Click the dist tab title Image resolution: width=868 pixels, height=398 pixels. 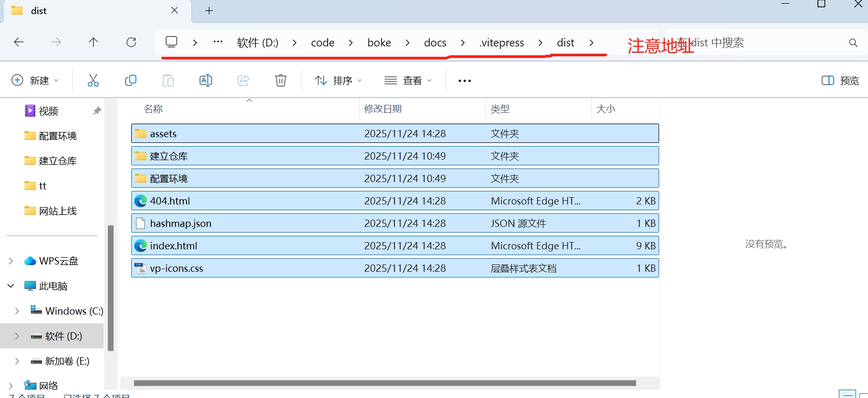pos(39,11)
